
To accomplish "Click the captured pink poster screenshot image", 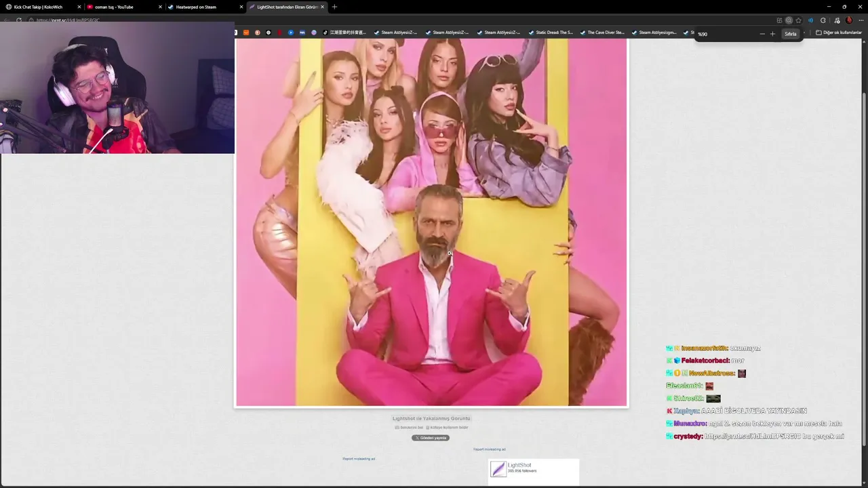I will pos(431,222).
